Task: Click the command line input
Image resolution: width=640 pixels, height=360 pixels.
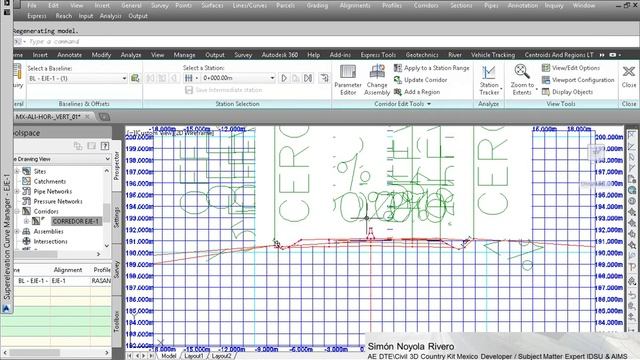Action: pyautogui.click(x=327, y=42)
